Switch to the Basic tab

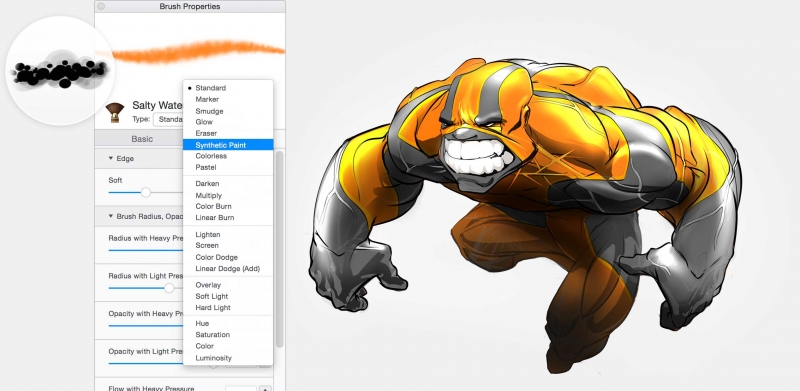[x=142, y=139]
